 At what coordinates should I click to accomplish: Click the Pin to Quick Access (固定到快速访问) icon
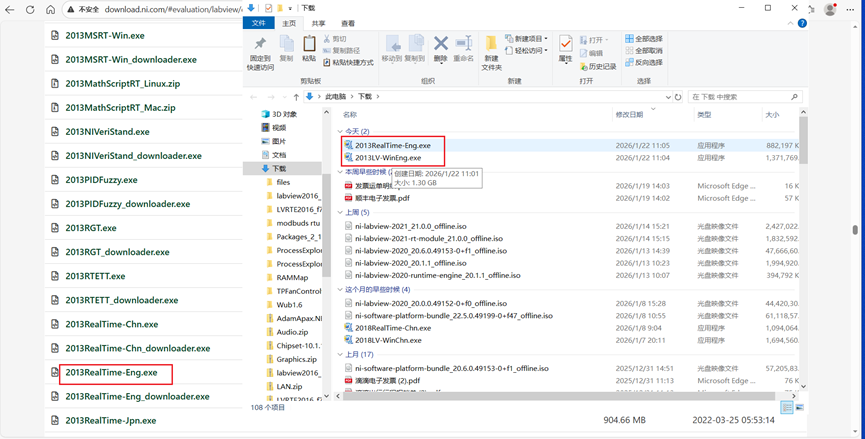pos(260,44)
